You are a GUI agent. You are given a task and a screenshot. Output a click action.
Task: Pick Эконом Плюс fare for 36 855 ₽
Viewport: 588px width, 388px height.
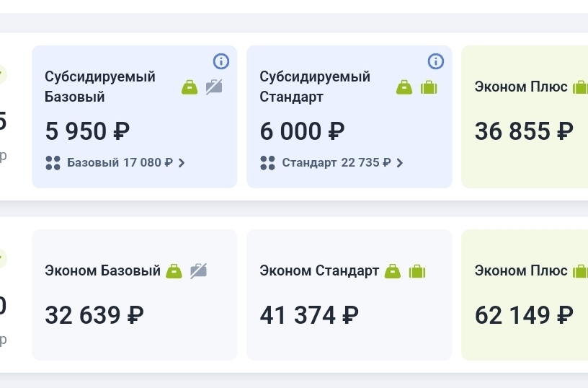[524, 131]
